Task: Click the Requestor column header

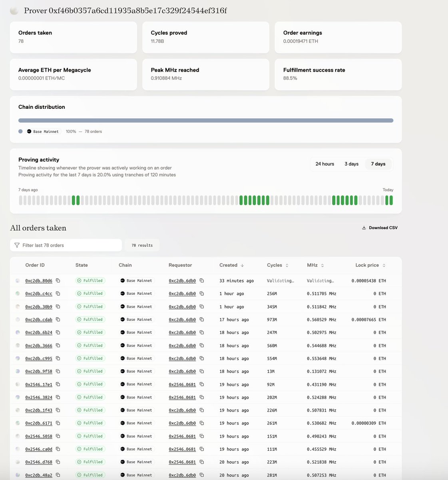Action: (180, 265)
